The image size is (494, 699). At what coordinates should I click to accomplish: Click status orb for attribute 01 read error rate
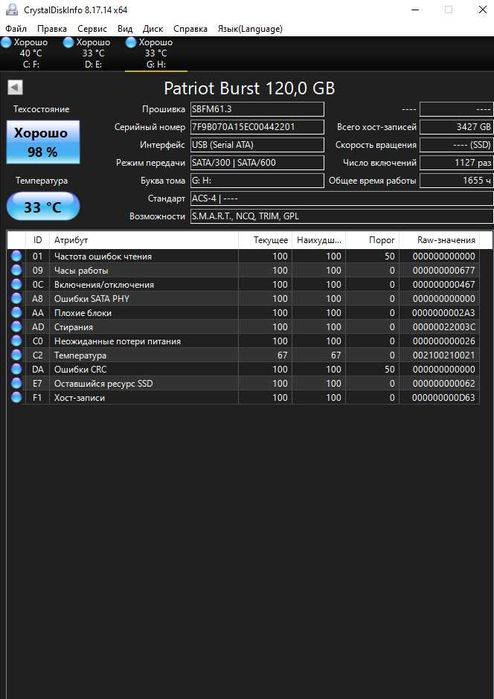click(x=16, y=256)
